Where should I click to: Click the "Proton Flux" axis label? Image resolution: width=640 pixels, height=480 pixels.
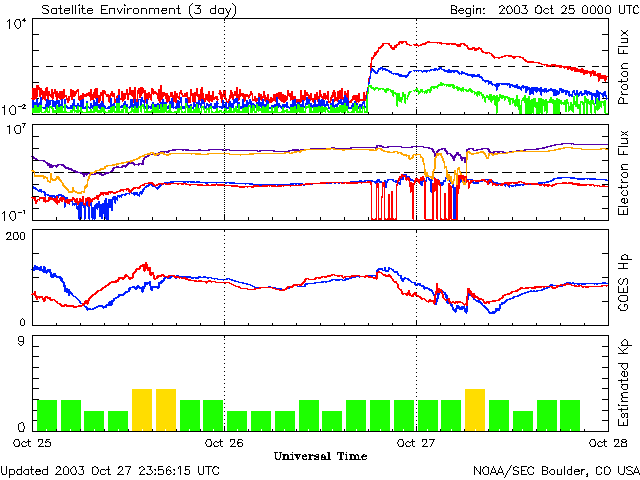(624, 69)
